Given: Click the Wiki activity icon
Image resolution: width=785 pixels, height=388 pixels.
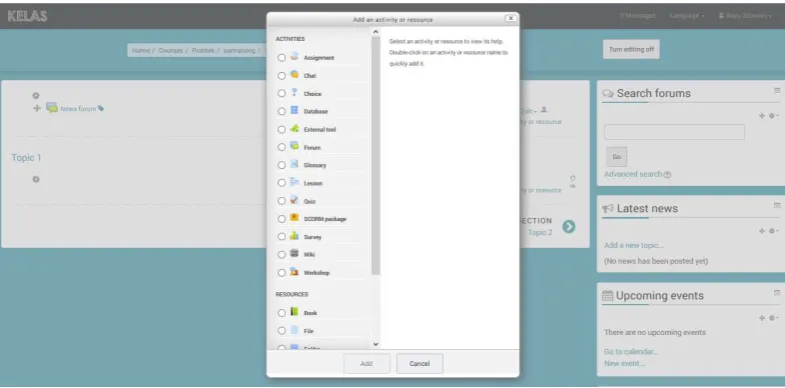Looking at the screenshot, I should pos(294,254).
